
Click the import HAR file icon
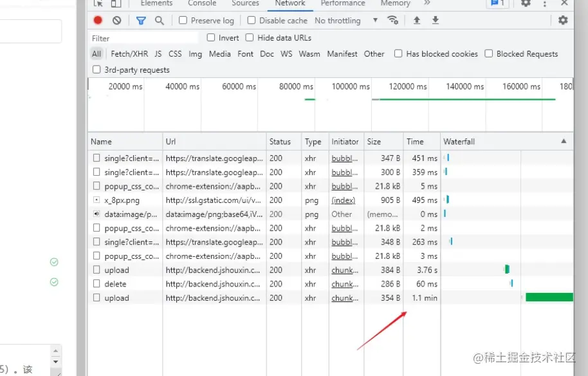pyautogui.click(x=416, y=20)
